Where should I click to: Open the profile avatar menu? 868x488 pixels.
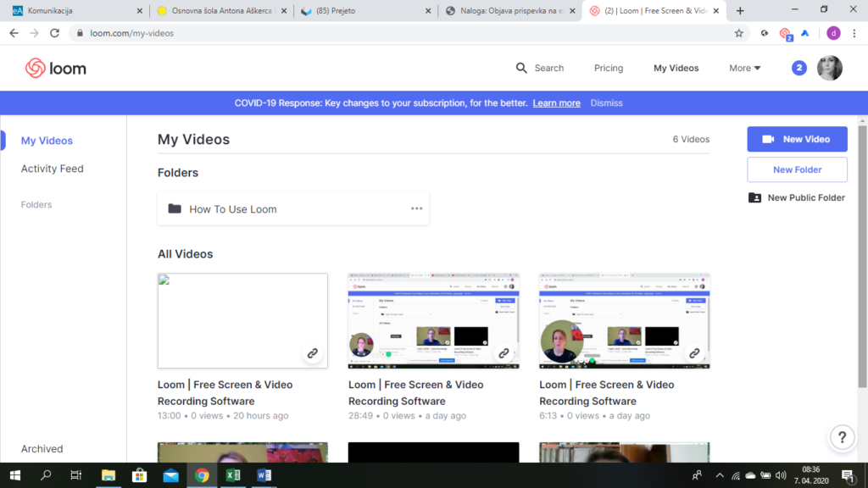coord(829,68)
